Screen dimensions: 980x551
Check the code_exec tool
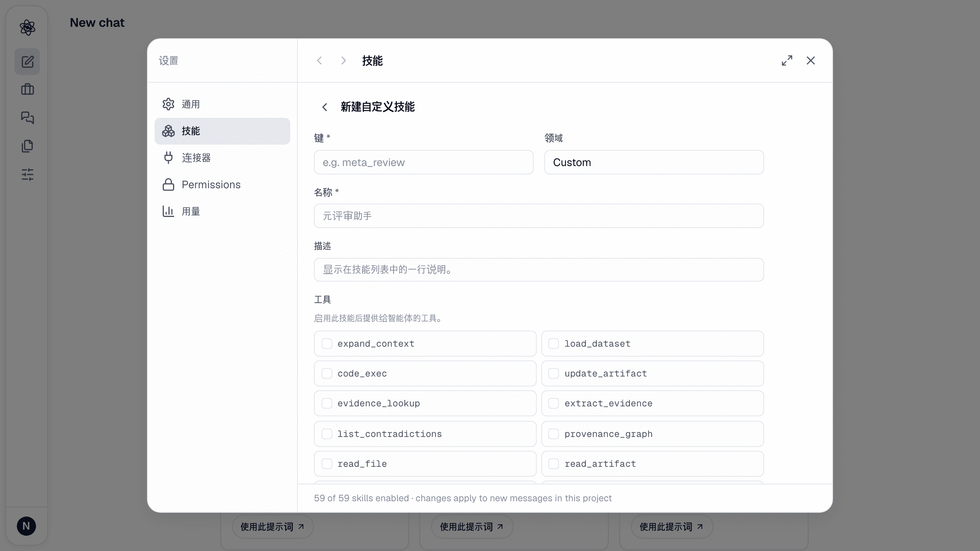tap(327, 373)
